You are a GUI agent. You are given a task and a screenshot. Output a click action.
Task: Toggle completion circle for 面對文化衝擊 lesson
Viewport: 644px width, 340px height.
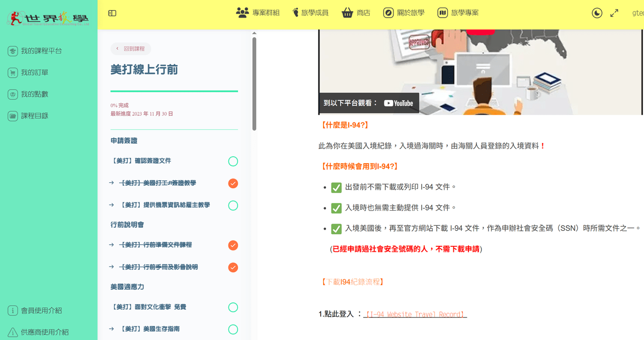tap(233, 307)
